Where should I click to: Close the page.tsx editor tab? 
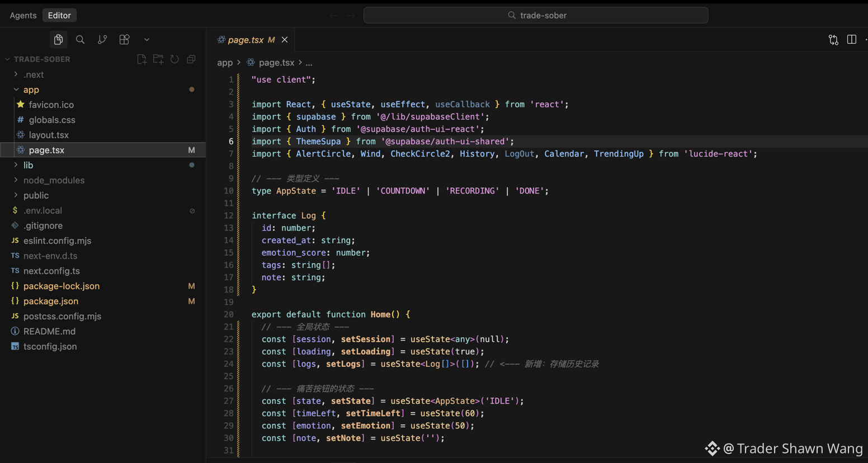click(x=285, y=40)
